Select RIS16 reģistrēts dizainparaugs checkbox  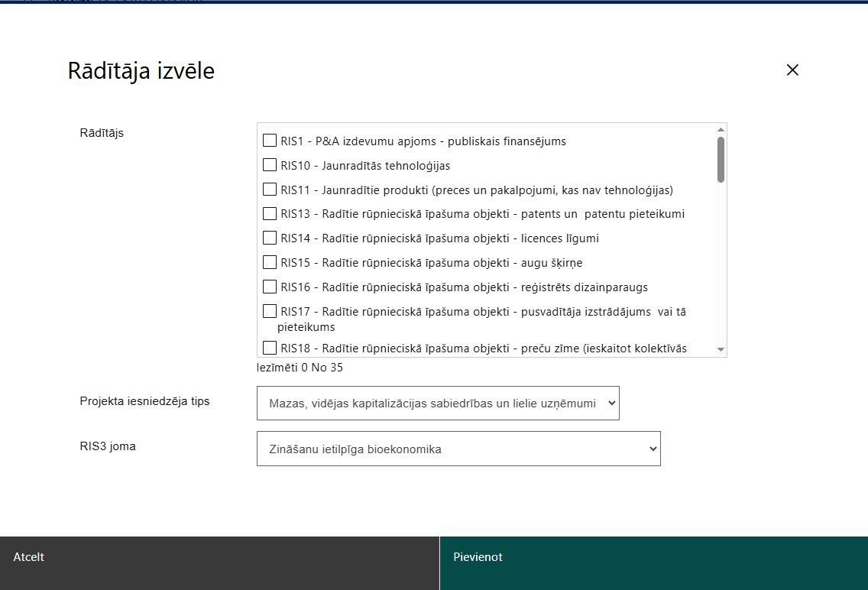click(x=270, y=287)
